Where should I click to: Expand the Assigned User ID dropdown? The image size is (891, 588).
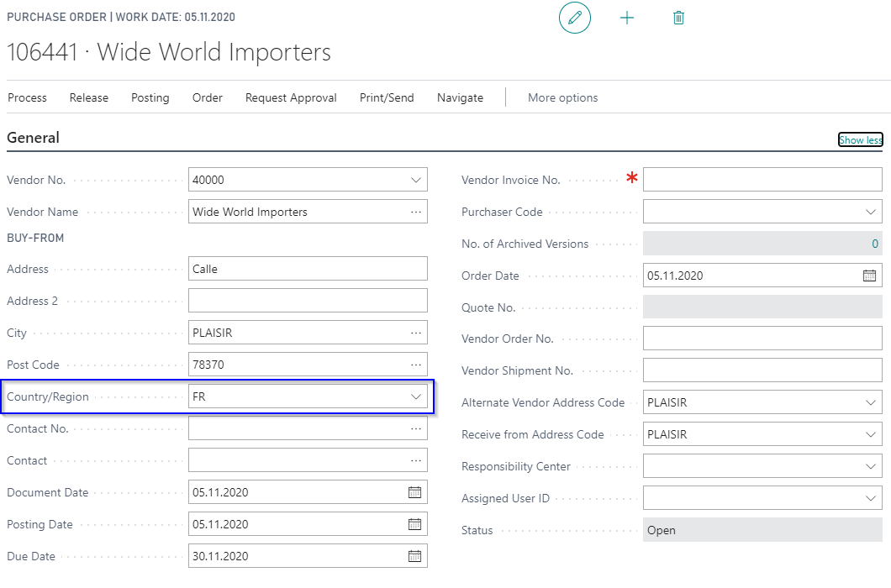click(871, 498)
